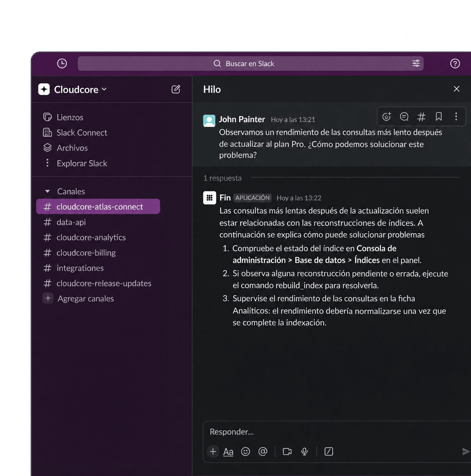Insert a mention with the @ icon
This screenshot has height=476, width=471.
coord(263,451)
